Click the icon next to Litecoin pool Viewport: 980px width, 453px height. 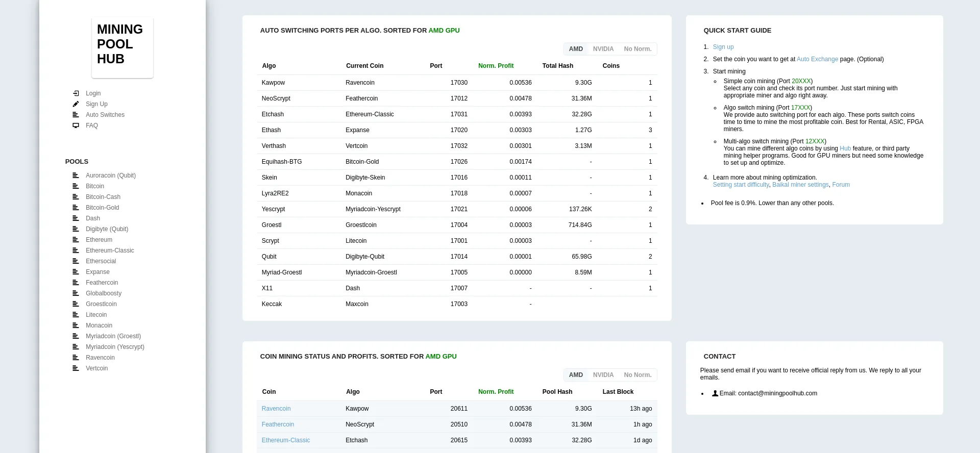(76, 315)
